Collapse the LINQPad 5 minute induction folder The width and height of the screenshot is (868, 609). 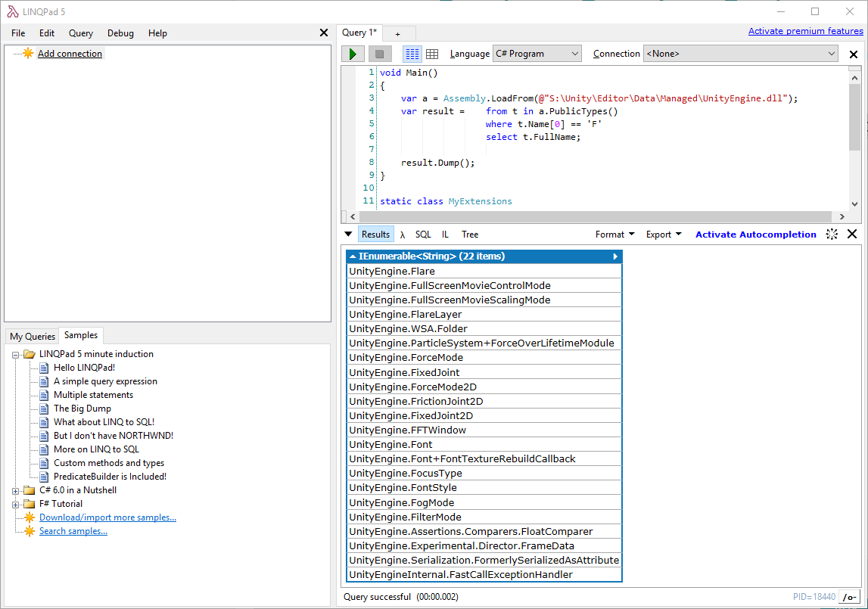pos(16,353)
